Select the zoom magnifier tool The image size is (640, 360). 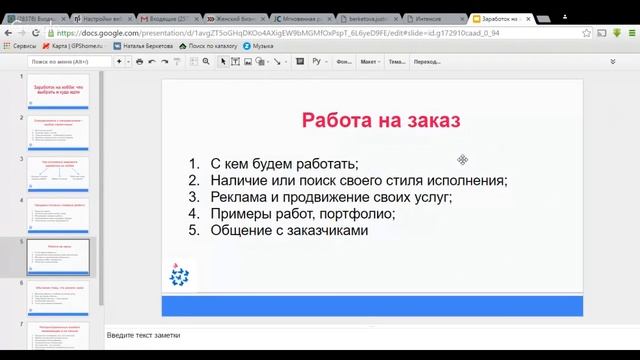click(x=206, y=62)
